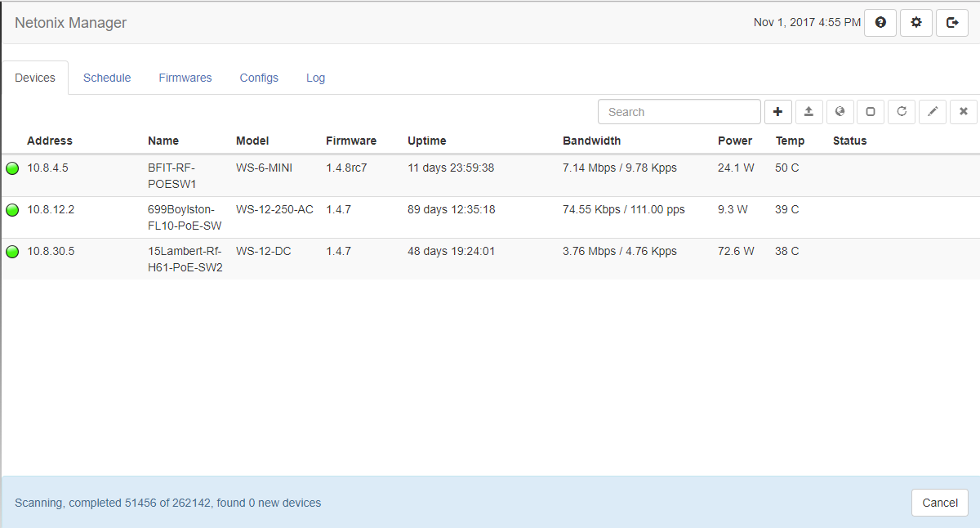Click the pencil edit device icon
This screenshot has width=980, height=528.
click(933, 112)
